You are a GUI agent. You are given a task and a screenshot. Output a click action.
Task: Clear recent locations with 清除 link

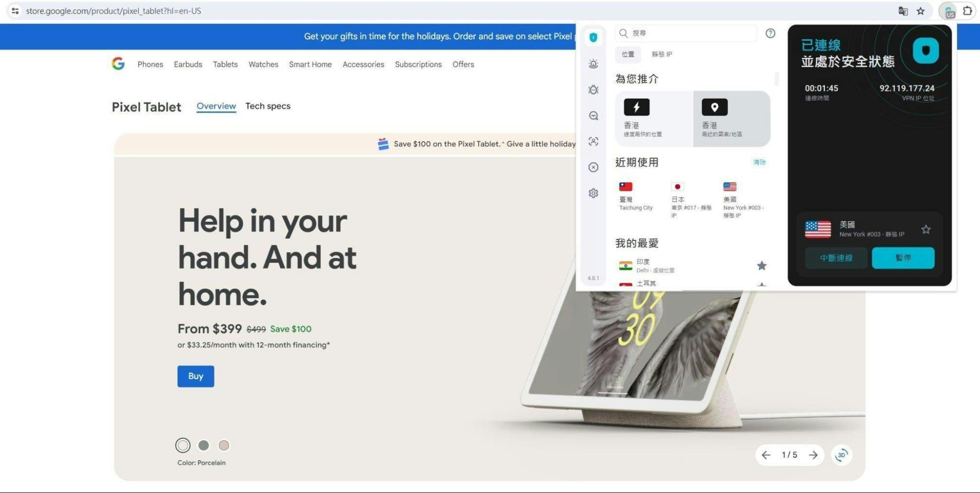(x=759, y=162)
